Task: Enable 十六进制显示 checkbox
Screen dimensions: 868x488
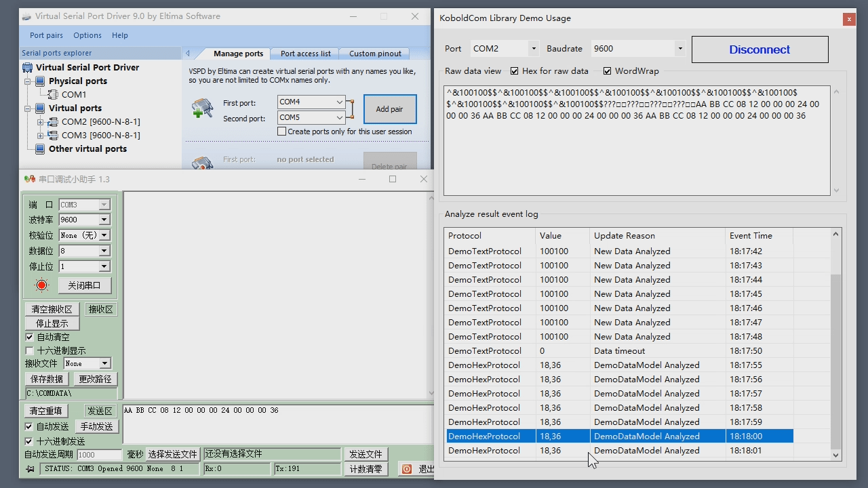Action: (x=29, y=350)
